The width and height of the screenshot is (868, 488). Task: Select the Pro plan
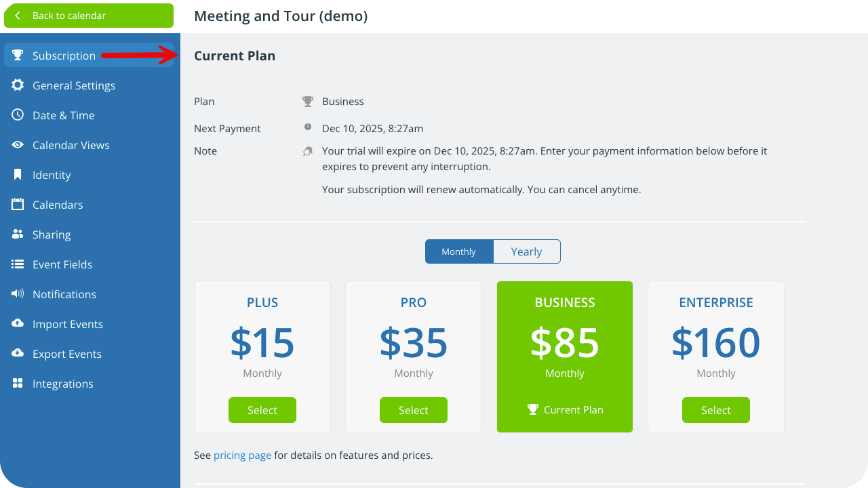tap(414, 410)
